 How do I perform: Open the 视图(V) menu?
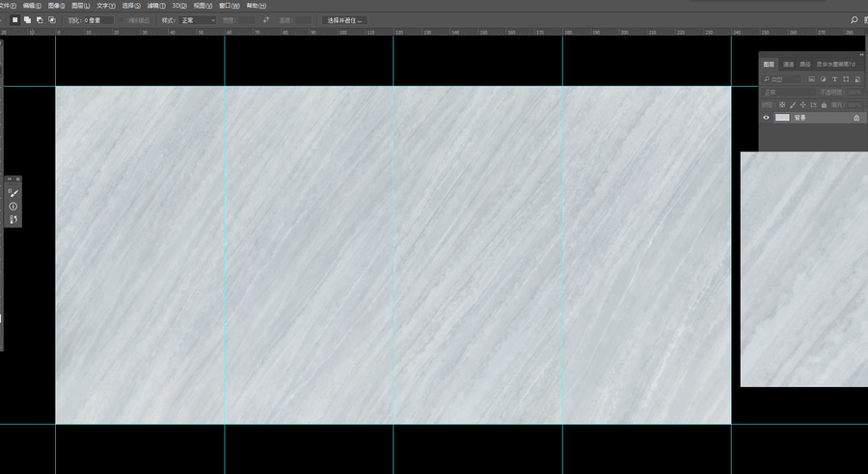point(203,6)
